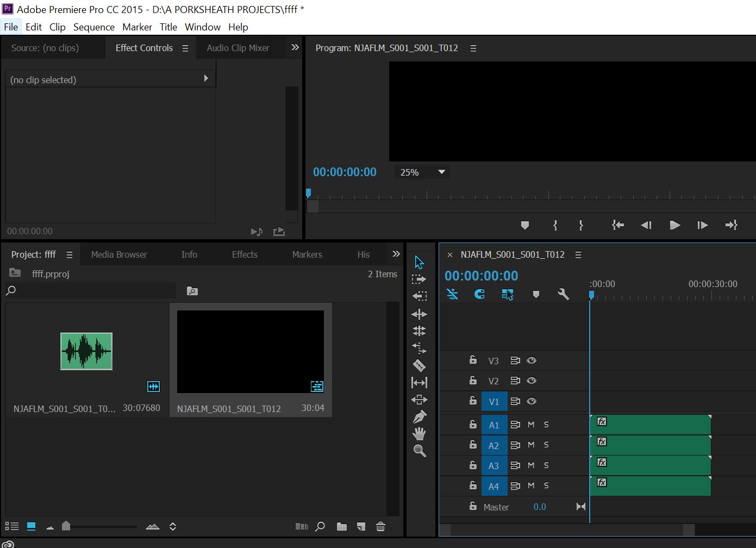This screenshot has height=548, width=756.
Task: Mute audio track A1
Action: click(x=531, y=425)
